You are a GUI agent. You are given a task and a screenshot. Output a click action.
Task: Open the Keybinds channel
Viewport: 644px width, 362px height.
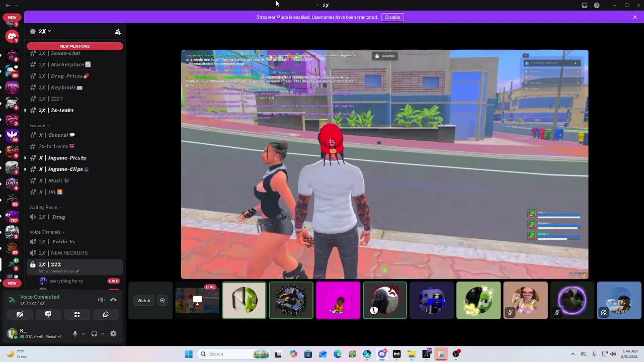point(74,87)
